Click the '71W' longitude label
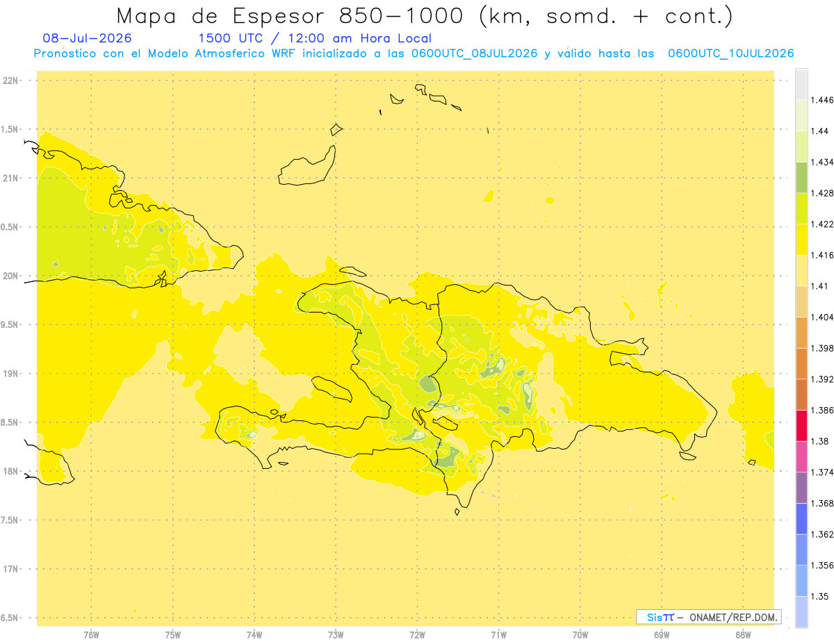Viewport: 834px width, 644px height. tap(498, 634)
